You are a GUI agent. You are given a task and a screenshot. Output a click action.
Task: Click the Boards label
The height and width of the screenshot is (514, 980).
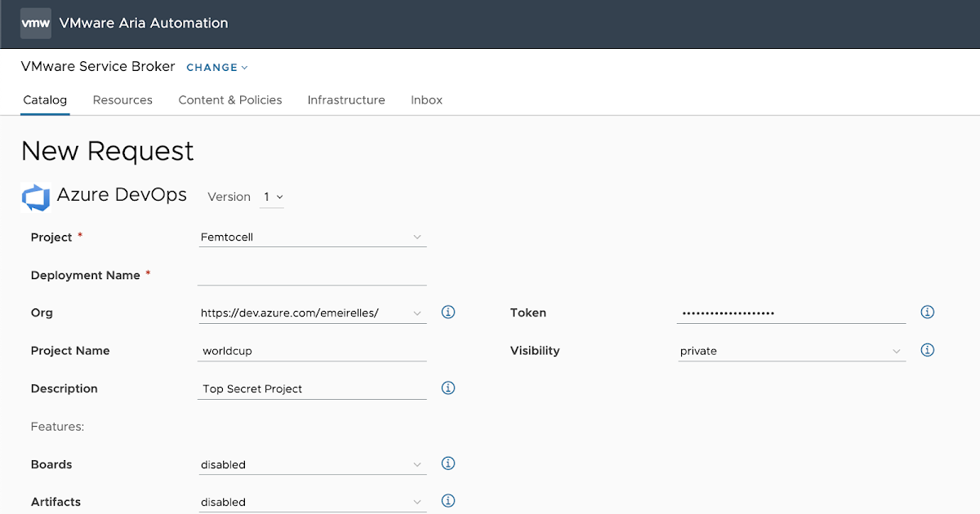[51, 464]
